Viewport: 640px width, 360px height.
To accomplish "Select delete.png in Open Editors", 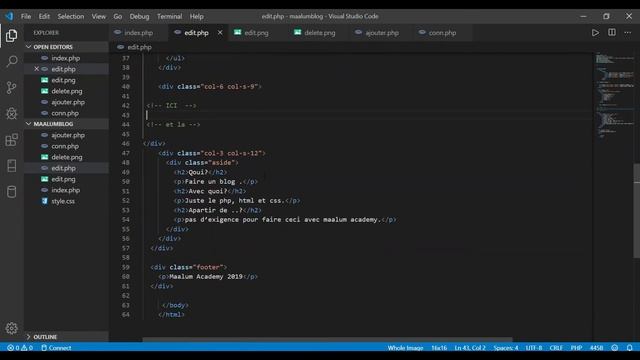I will pyautogui.click(x=66, y=91).
